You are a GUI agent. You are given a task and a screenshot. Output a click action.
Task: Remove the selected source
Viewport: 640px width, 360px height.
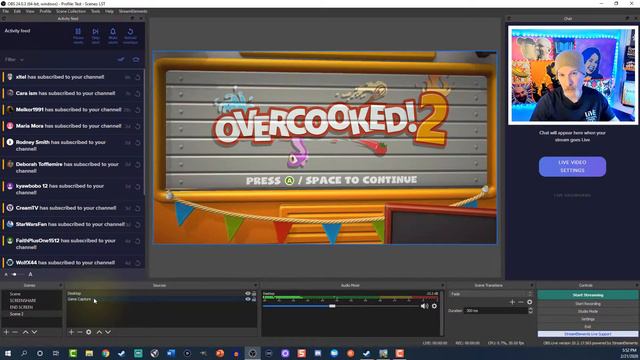click(80, 332)
